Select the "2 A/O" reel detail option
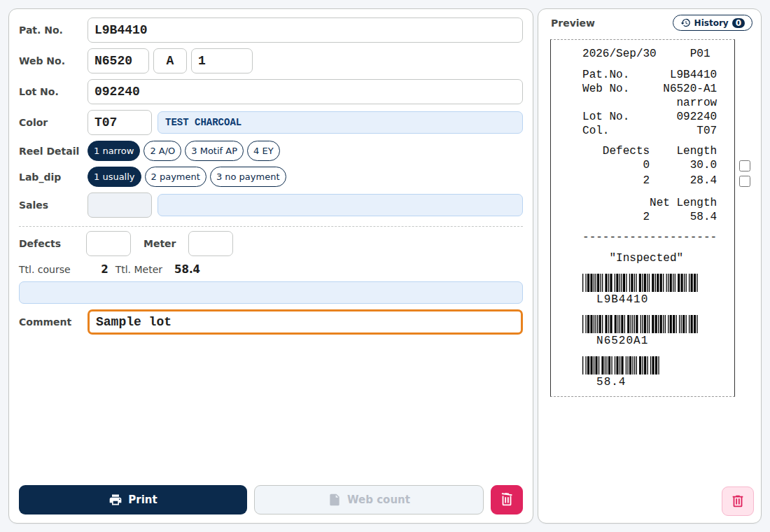 tap(162, 150)
